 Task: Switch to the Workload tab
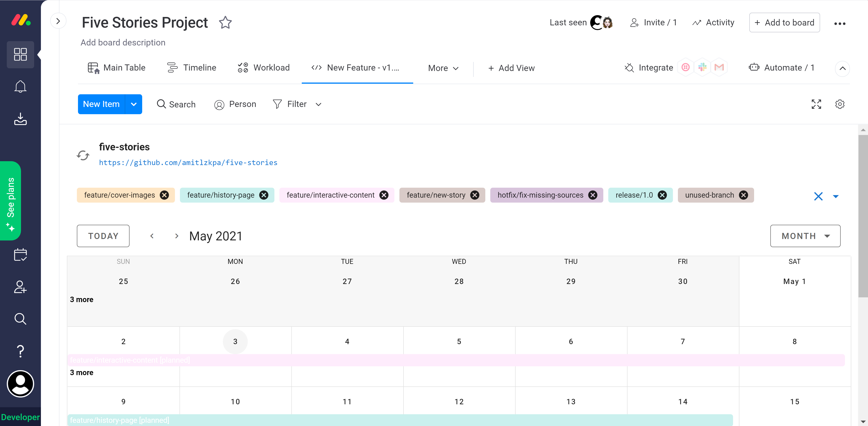(x=264, y=68)
